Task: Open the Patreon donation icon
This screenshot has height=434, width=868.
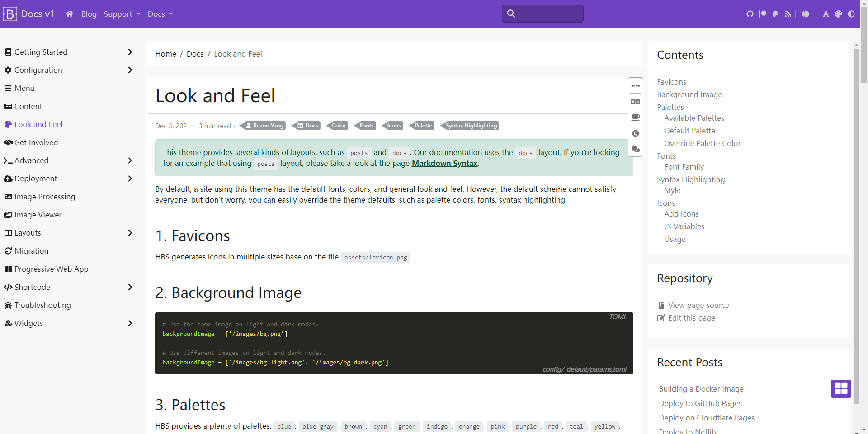Action: (763, 14)
